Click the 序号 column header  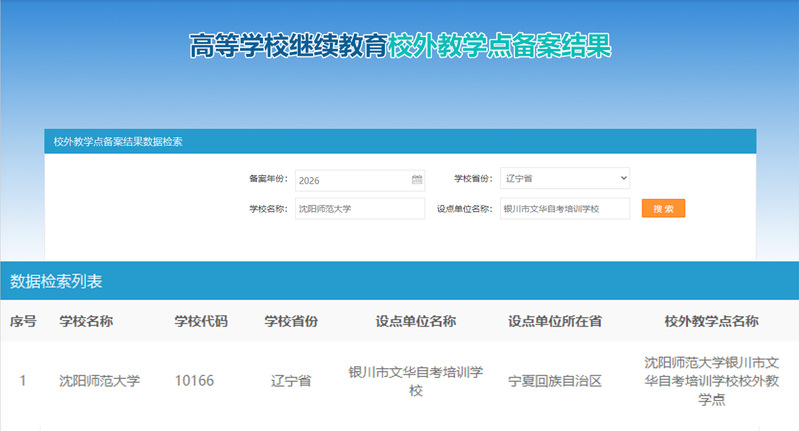point(23,321)
